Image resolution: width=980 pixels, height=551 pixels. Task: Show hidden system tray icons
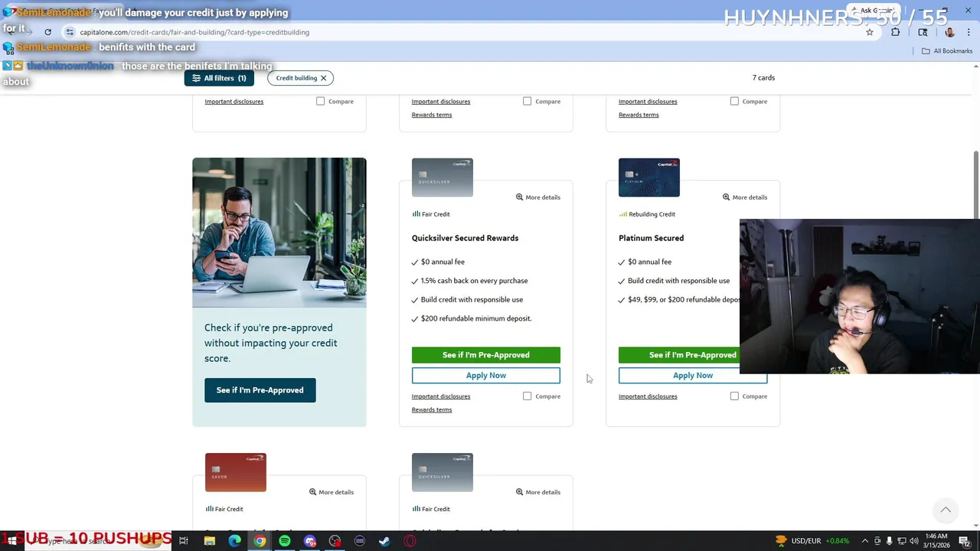click(x=865, y=541)
